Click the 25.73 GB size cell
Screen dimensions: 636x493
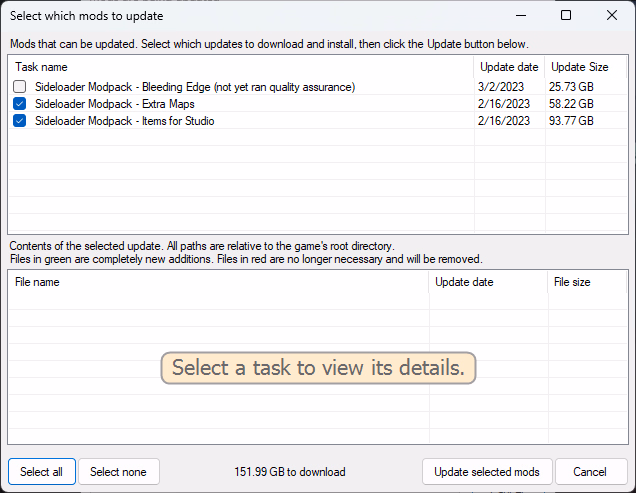click(571, 87)
